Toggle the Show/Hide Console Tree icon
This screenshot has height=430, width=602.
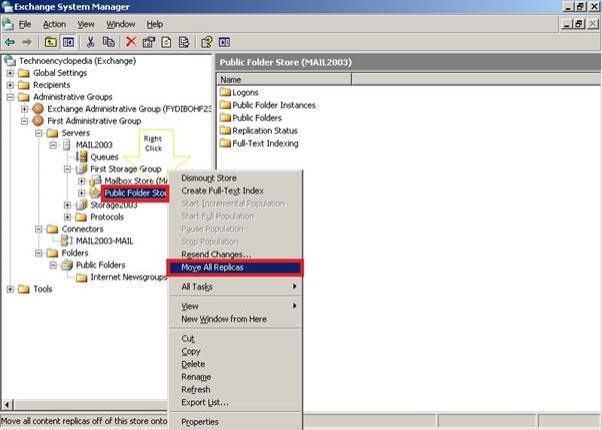tap(69, 42)
